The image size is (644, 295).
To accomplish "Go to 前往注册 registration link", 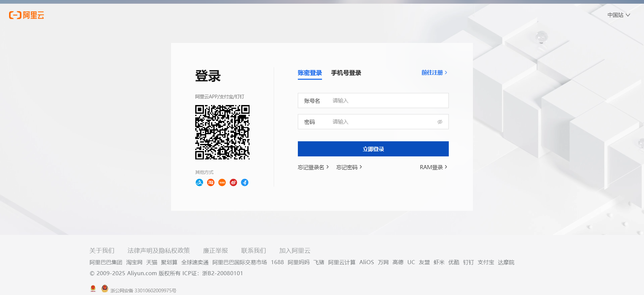I will (434, 72).
